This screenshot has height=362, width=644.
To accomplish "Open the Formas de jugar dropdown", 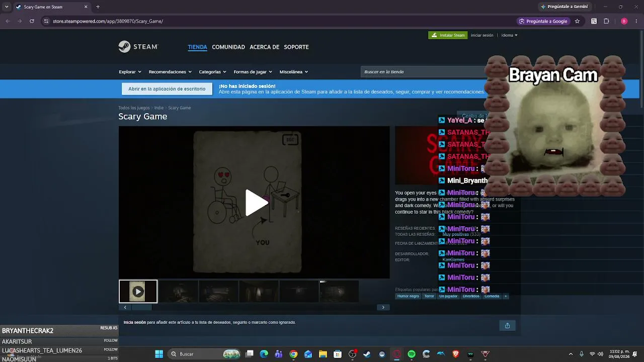I will click(253, 72).
